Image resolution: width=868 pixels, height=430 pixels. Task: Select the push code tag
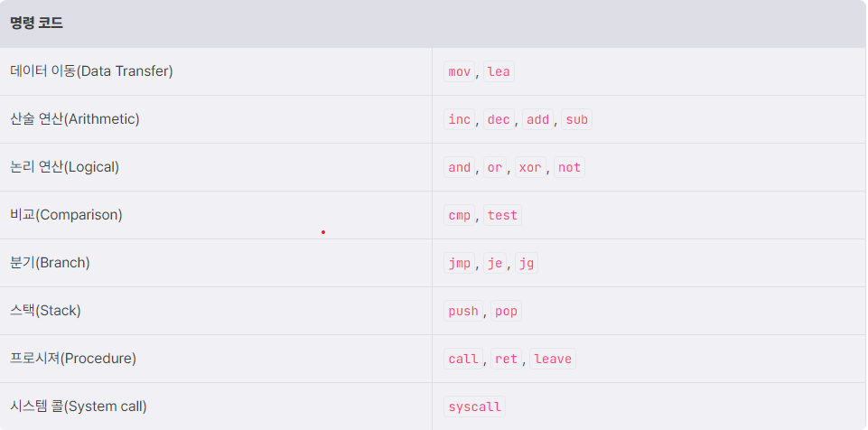pyautogui.click(x=462, y=311)
